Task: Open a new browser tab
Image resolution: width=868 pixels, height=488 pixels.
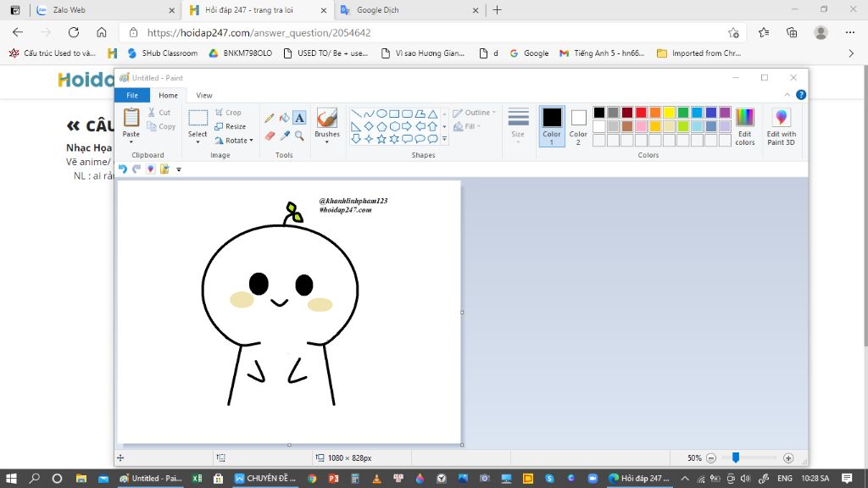Action: [497, 10]
